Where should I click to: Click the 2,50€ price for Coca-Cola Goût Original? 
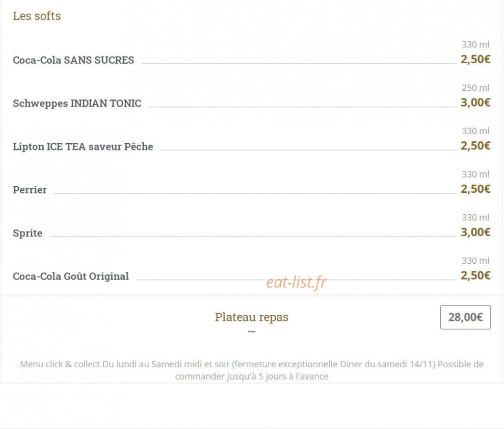[x=475, y=275]
